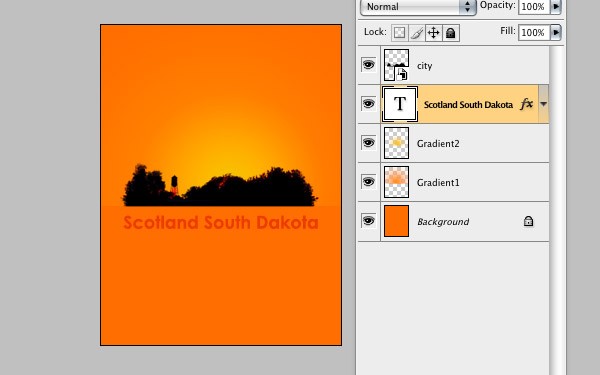
Task: Click the fx layer effects icon on text layer
Action: point(527,104)
